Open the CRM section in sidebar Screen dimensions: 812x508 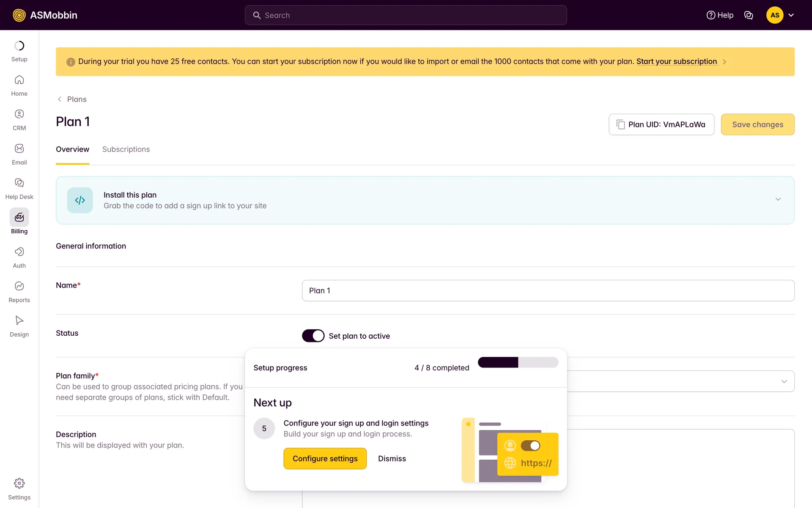[19, 120]
